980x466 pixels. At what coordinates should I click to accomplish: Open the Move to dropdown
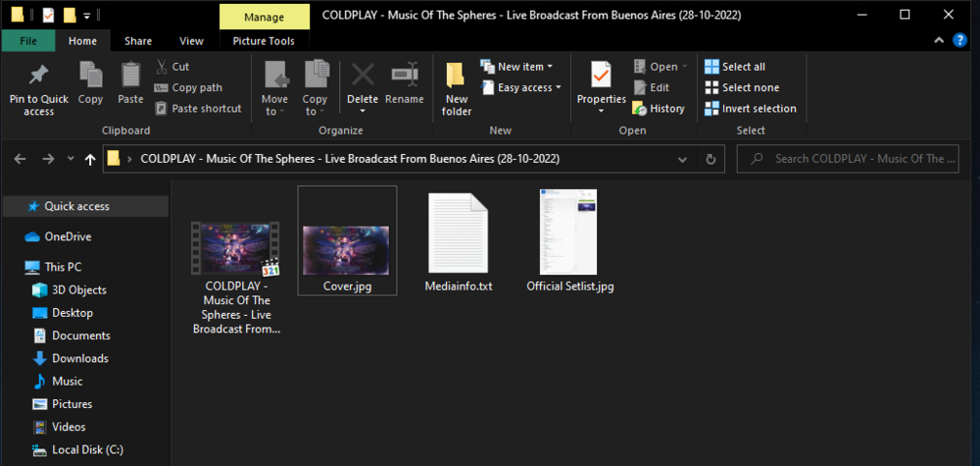274,88
